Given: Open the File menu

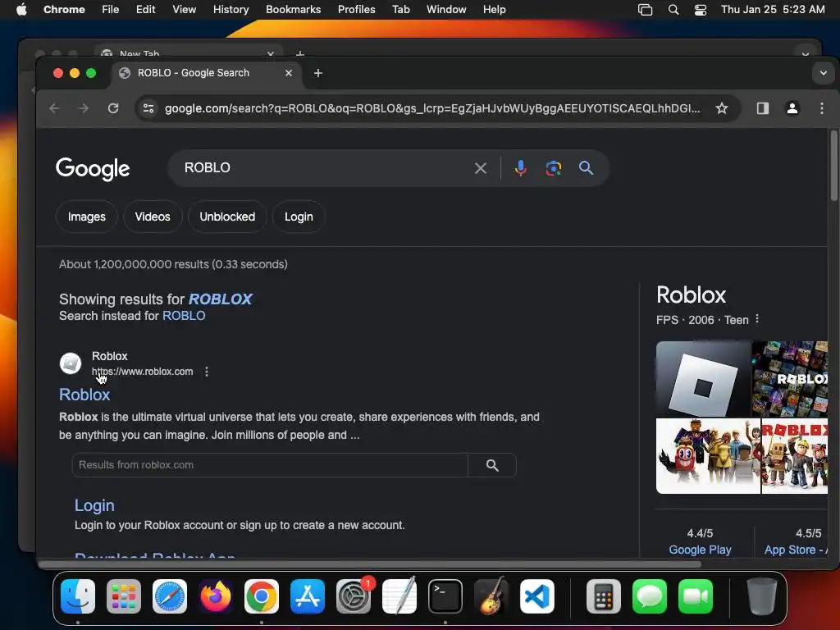Looking at the screenshot, I should point(111,10).
